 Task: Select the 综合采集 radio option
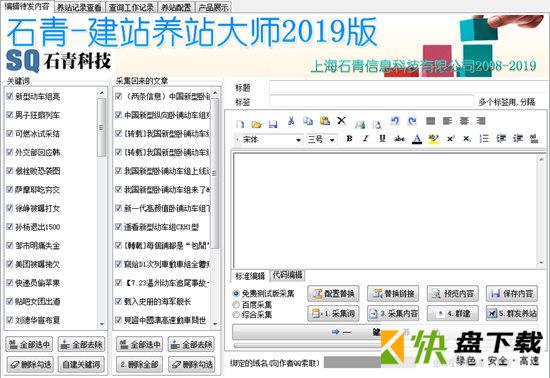(x=236, y=315)
